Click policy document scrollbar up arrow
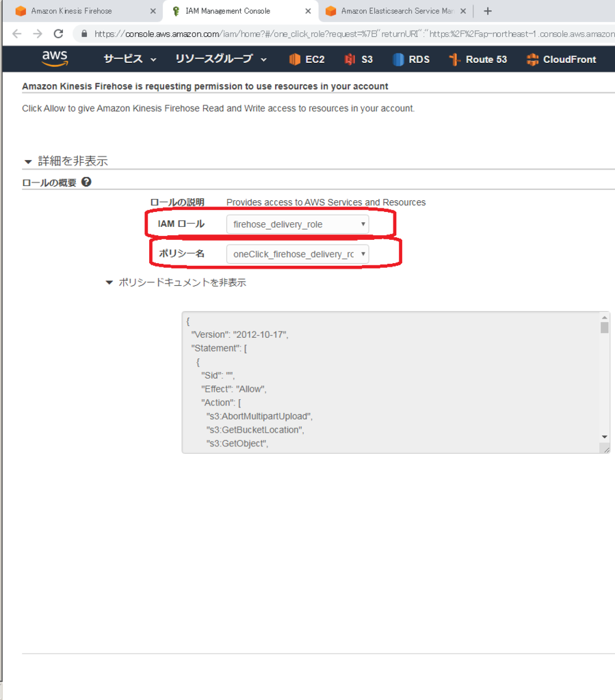 pyautogui.click(x=604, y=317)
